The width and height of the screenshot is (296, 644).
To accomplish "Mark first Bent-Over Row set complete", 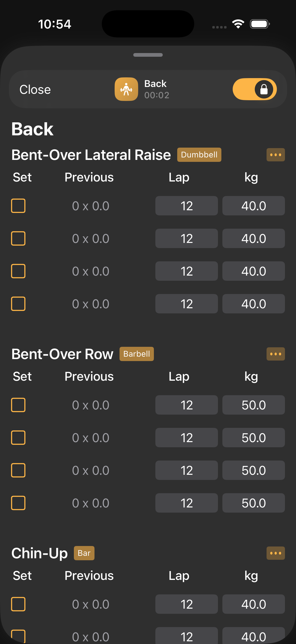I will coord(18,405).
